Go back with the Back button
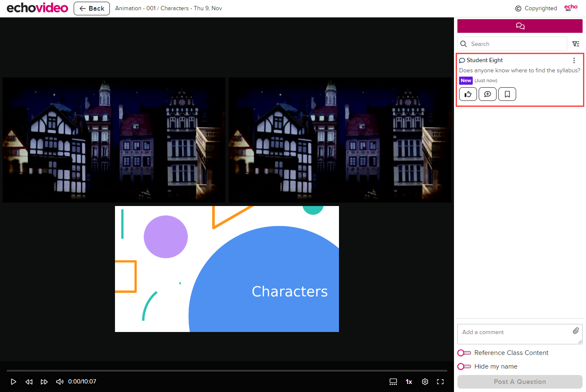 click(92, 9)
